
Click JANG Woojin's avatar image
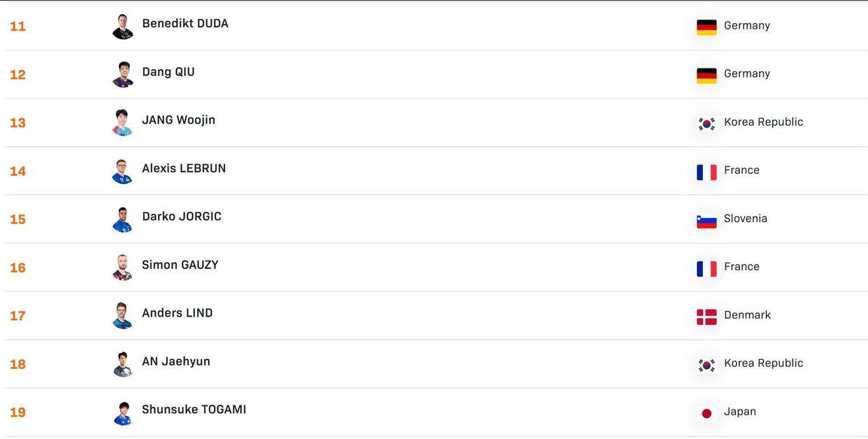pyautogui.click(x=123, y=123)
